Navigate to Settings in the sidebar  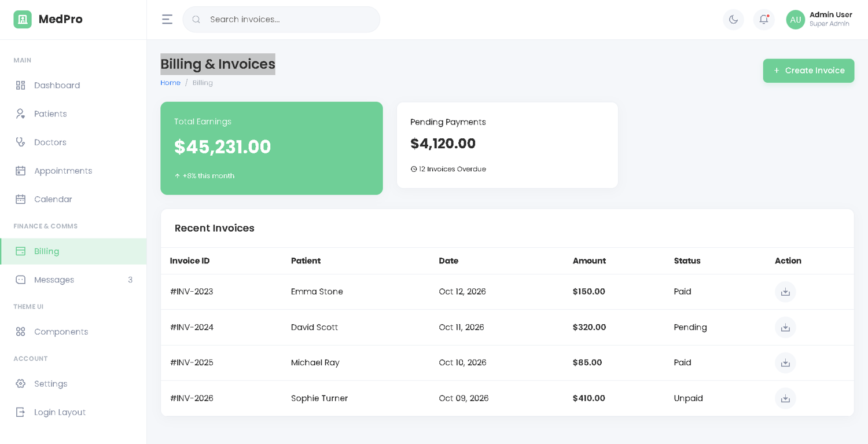(x=51, y=384)
